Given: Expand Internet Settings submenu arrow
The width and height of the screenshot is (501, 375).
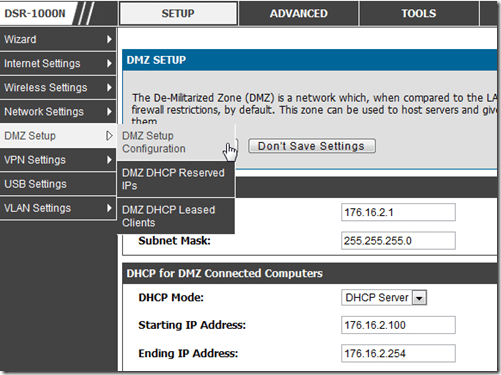Looking at the screenshot, I should click(109, 63).
